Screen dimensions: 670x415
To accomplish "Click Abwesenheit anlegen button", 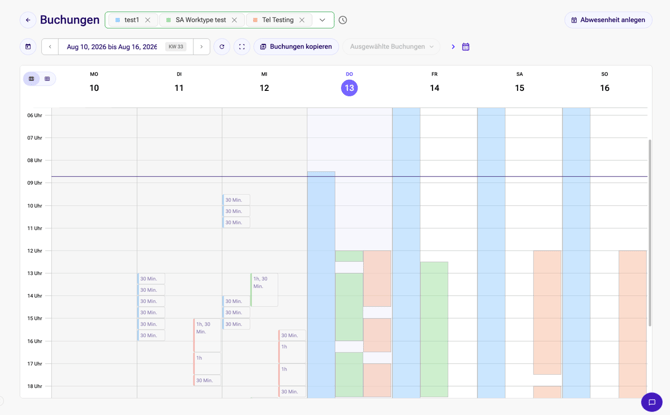I will (608, 20).
